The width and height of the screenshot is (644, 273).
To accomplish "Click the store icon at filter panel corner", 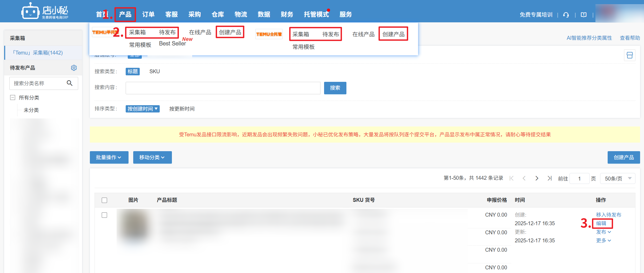I will pos(629,55).
